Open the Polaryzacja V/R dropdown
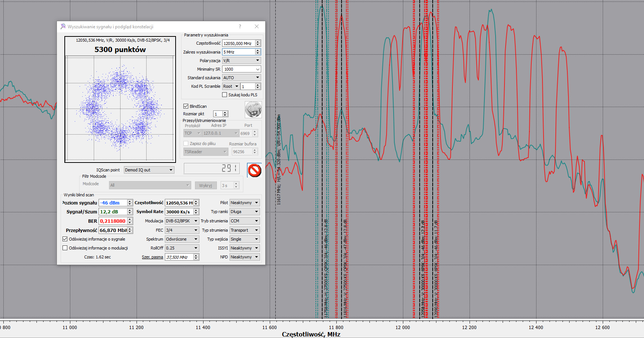Image resolution: width=644 pixels, height=338 pixels. [241, 60]
